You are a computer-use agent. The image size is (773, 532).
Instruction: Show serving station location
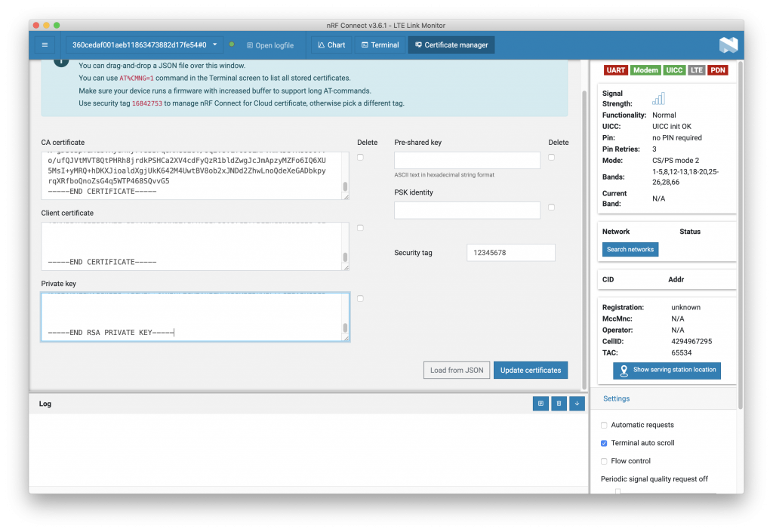click(667, 370)
